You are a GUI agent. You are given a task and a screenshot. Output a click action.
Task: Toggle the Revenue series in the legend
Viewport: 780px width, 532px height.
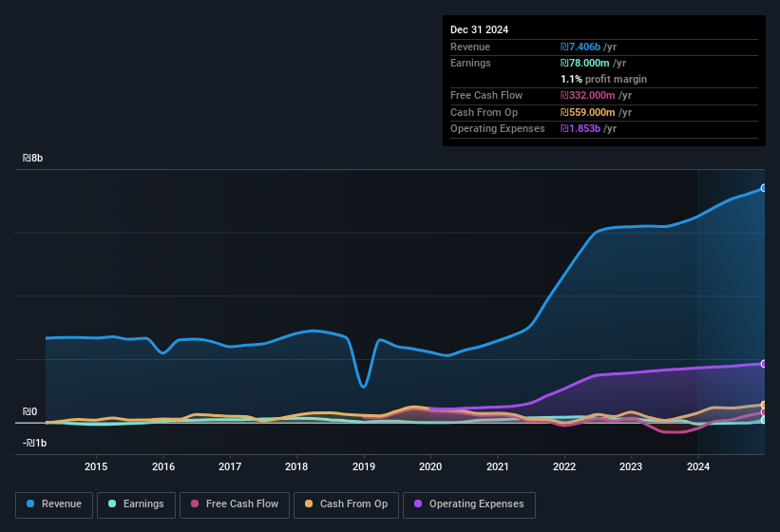(x=54, y=505)
